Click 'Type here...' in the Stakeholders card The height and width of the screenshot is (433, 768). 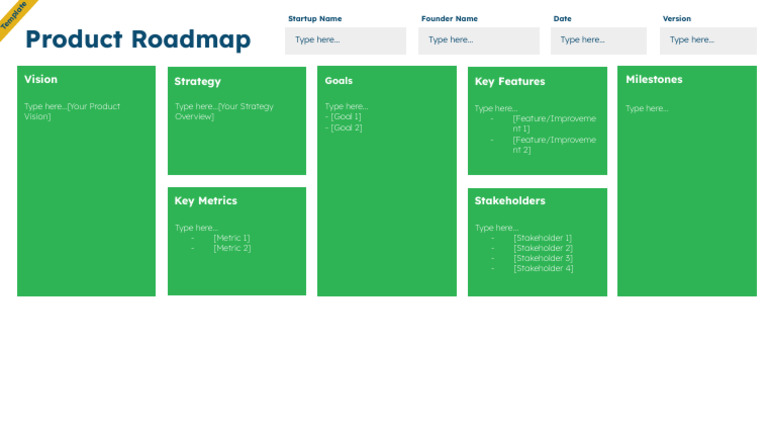pyautogui.click(x=497, y=228)
